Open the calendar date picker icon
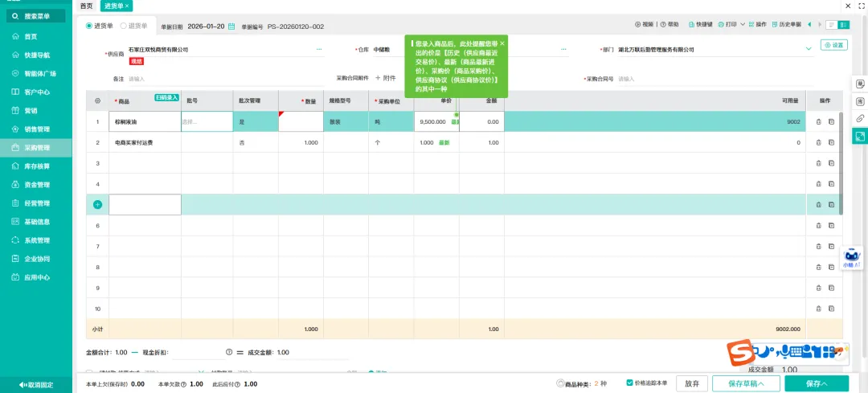Image resolution: width=868 pixels, height=393 pixels. tap(231, 26)
